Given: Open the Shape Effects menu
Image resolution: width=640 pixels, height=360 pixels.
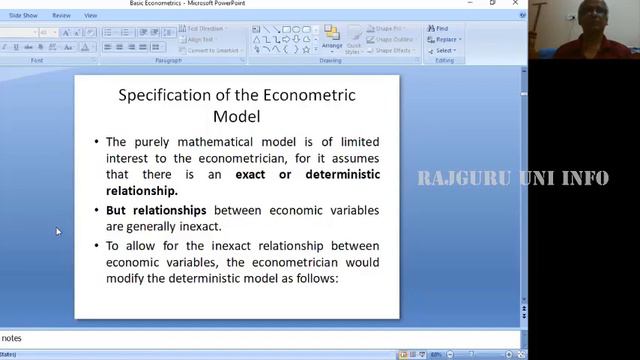Looking at the screenshot, I should click(x=391, y=51).
